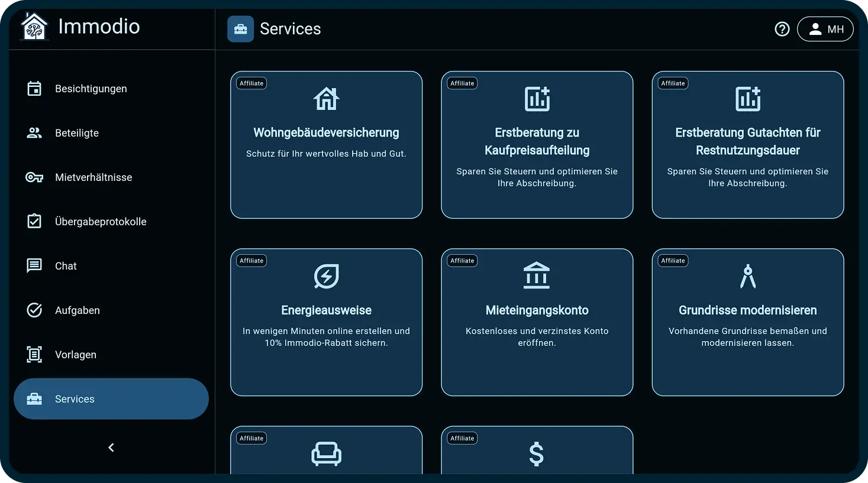Open the Wohngebäudeversicherung card title
The width and height of the screenshot is (868, 483).
point(327,132)
